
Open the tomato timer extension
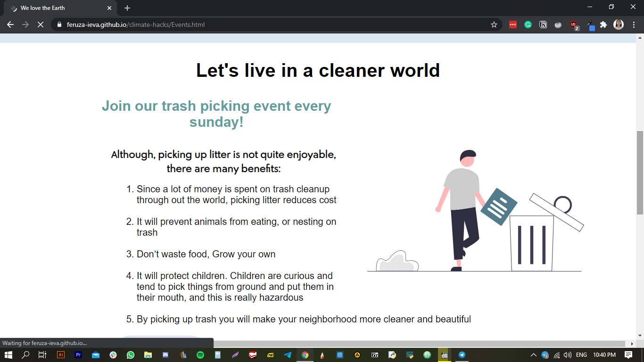point(558,25)
